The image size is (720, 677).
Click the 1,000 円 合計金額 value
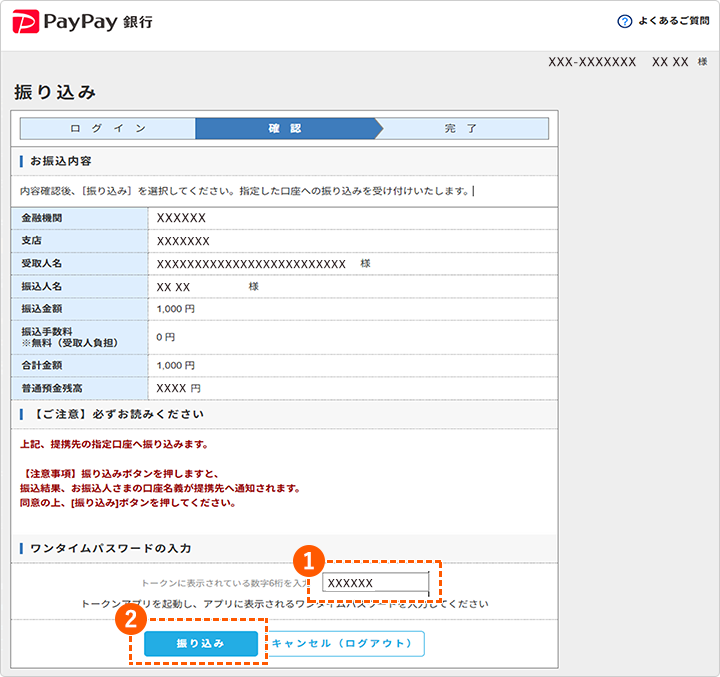point(175,366)
